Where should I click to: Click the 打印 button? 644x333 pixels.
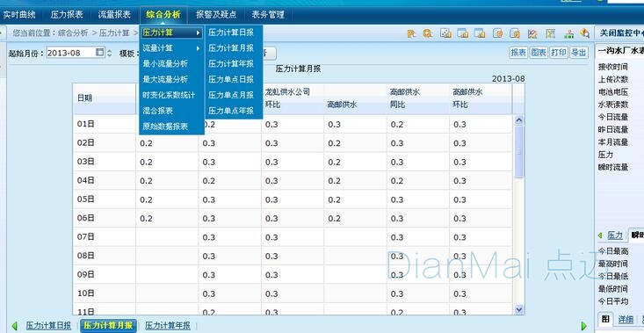pyautogui.click(x=559, y=53)
